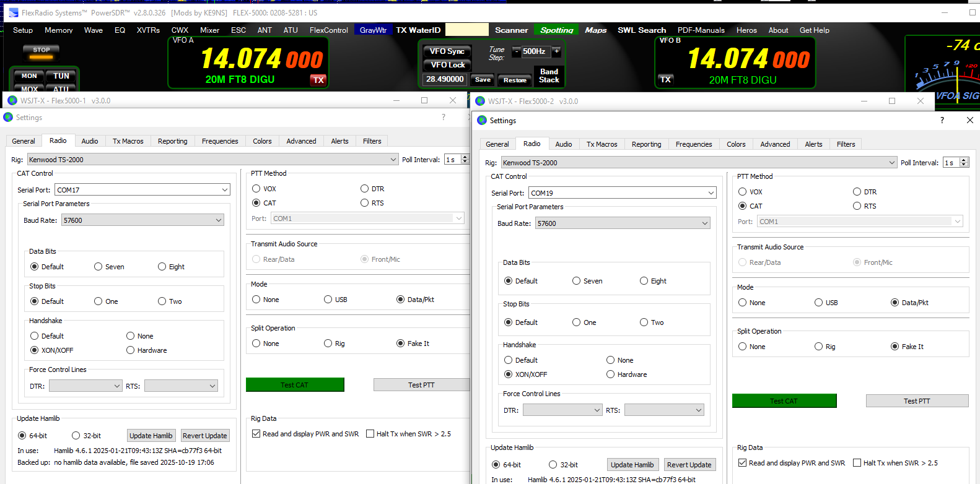Viewport: 980px width, 484px height.
Task: Open Serial Port COM17 dropdown
Action: click(142, 190)
